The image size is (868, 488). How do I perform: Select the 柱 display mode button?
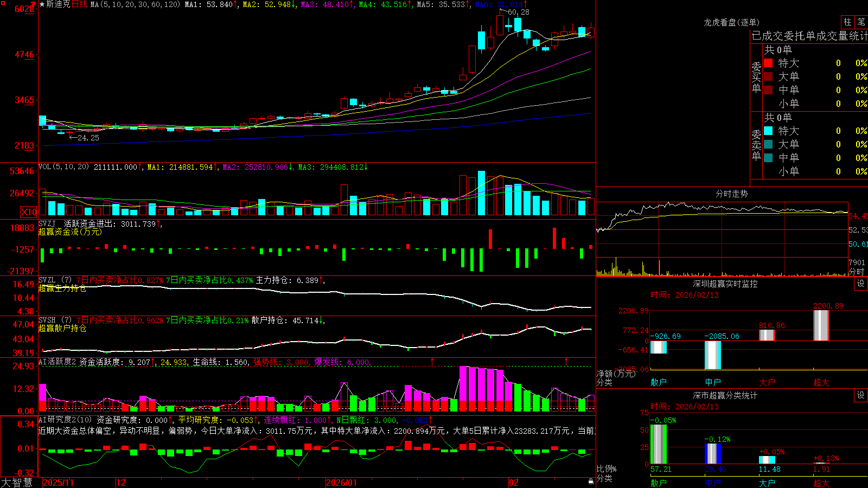coord(847,22)
